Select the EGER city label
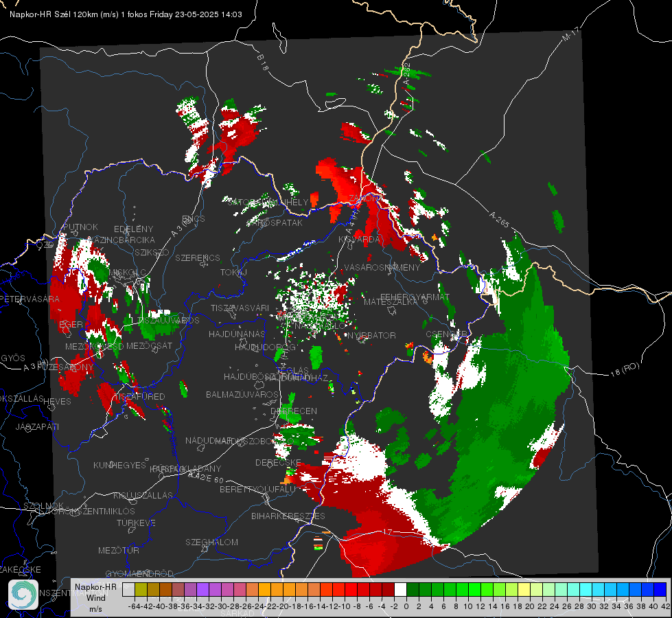The image size is (672, 618). coord(71,324)
